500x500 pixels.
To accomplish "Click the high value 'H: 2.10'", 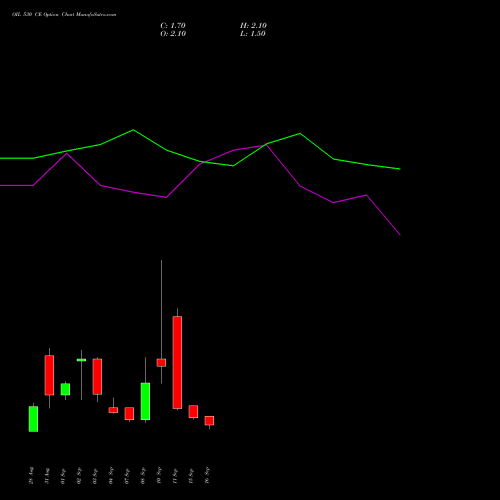I will tap(253, 26).
